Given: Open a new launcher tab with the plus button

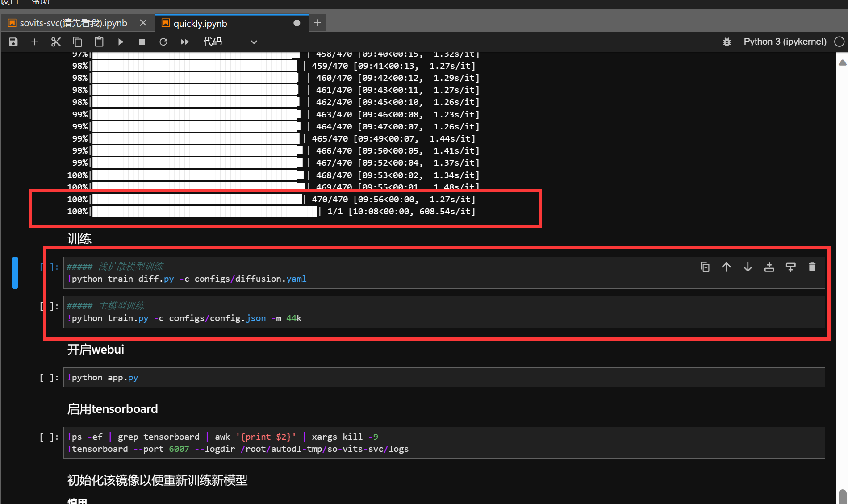Looking at the screenshot, I should click(x=317, y=23).
